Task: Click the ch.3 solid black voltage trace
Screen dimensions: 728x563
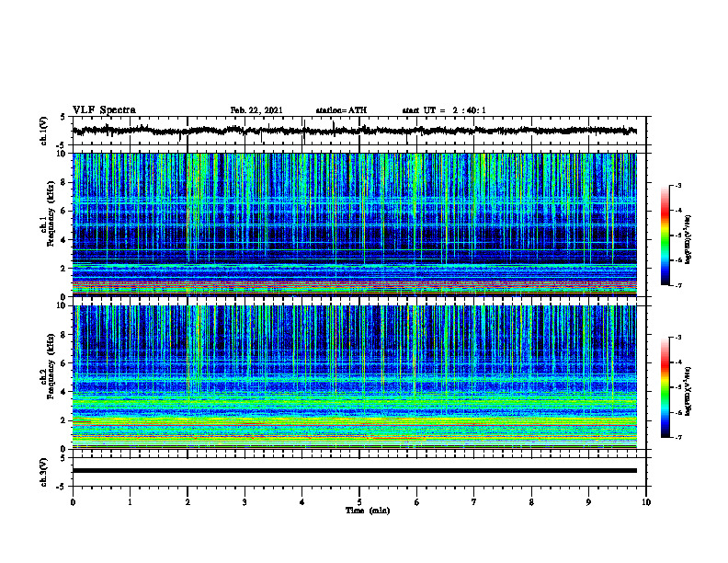Action: point(354,471)
